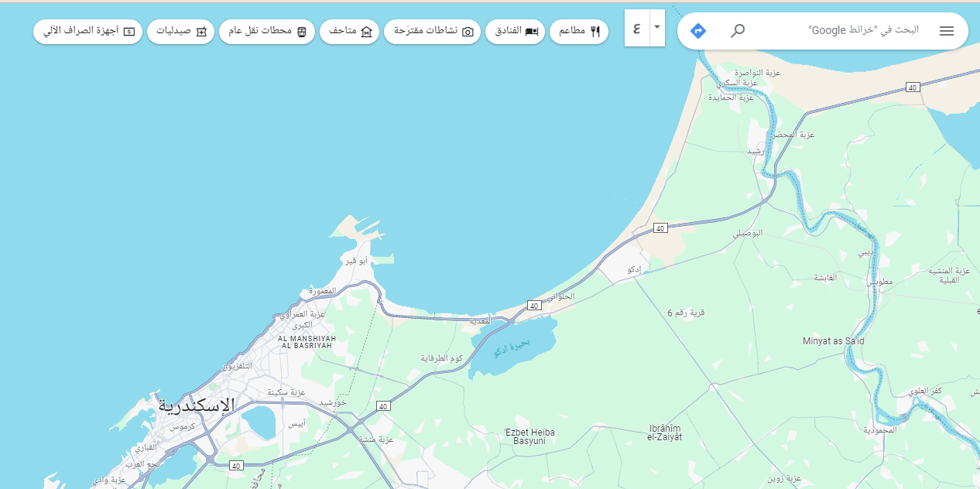The height and width of the screenshot is (489, 980).
Task: Click the القابشة map label
Action: (825, 277)
